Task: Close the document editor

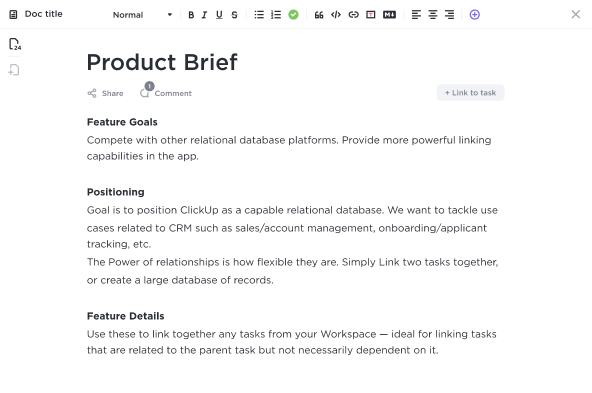Action: coord(575,14)
